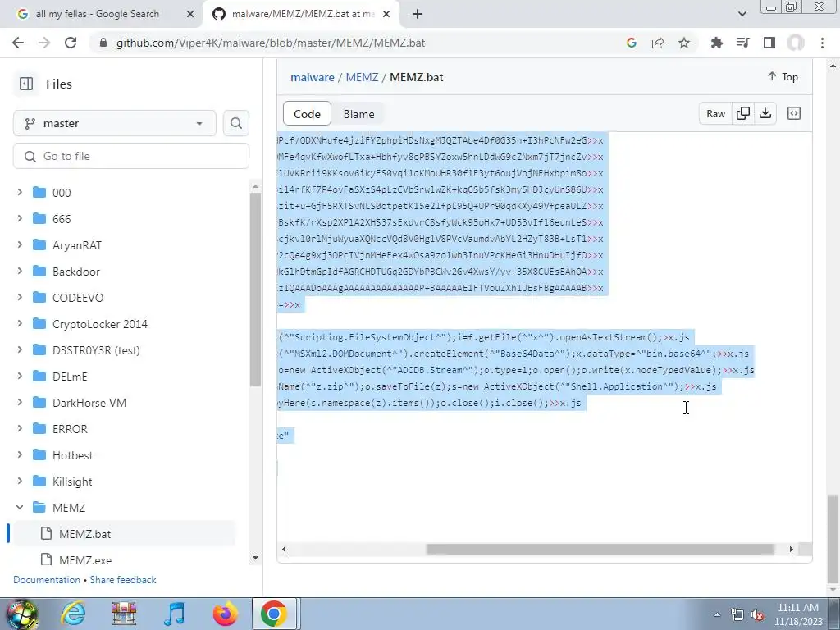Show hidden tray icons arrow
This screenshot has height=630, width=840.
[x=717, y=615]
